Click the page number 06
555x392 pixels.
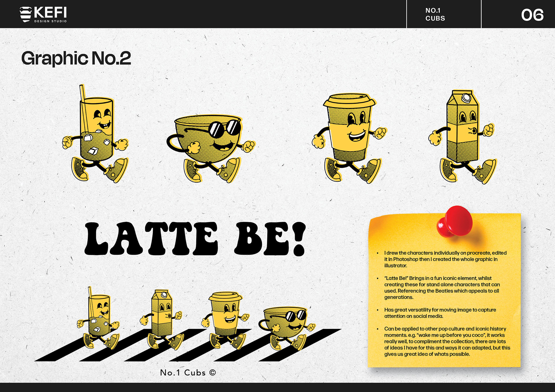tap(532, 15)
